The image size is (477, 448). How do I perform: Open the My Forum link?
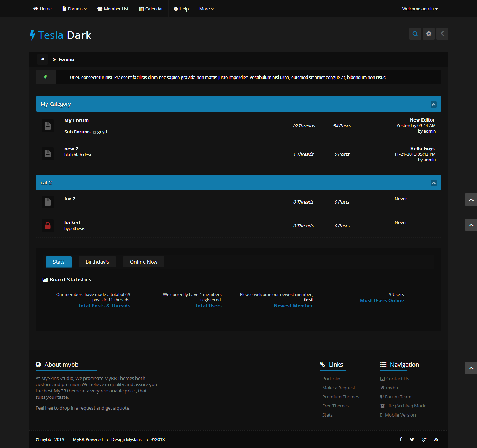76,120
